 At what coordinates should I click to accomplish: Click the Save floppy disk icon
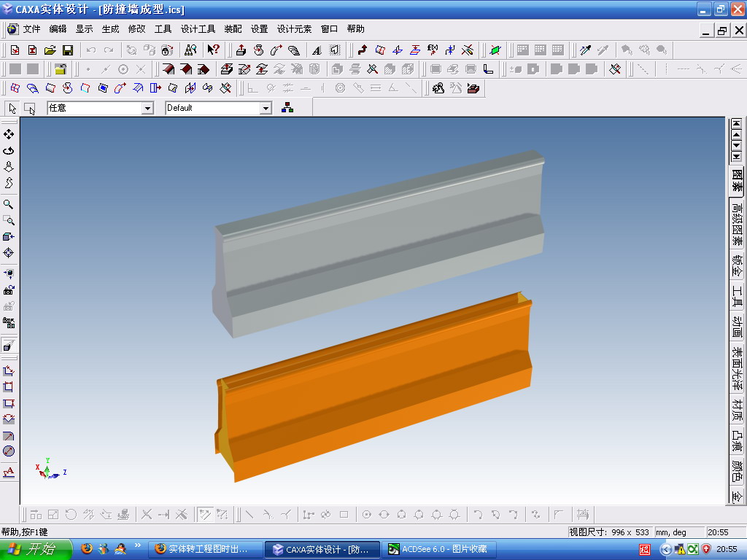[68, 50]
